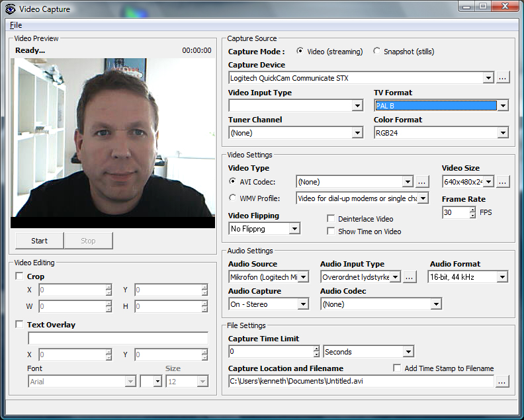Decrease Capture Time Limit with down arrow
This screenshot has height=420, width=524.
(317, 355)
